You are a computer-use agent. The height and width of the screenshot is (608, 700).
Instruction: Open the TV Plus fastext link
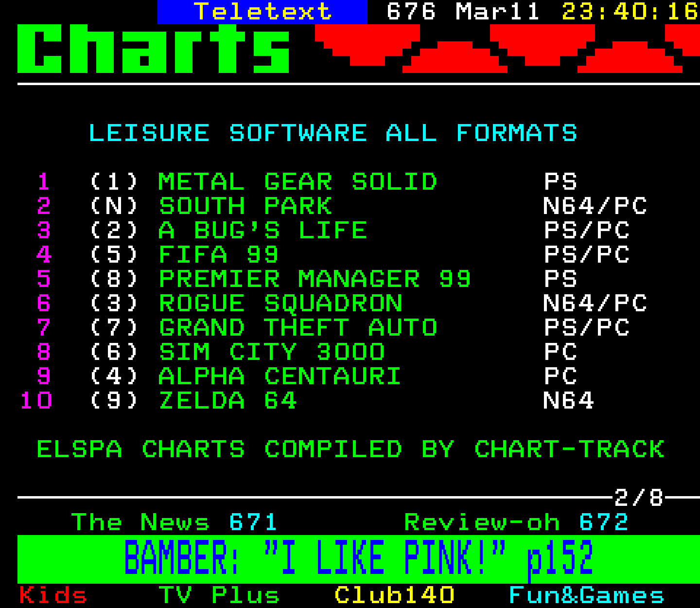click(x=219, y=595)
